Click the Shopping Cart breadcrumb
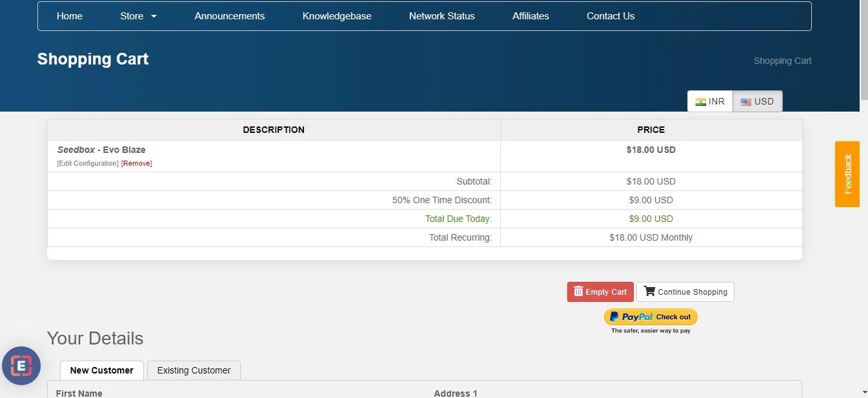This screenshot has width=868, height=398. coord(782,61)
